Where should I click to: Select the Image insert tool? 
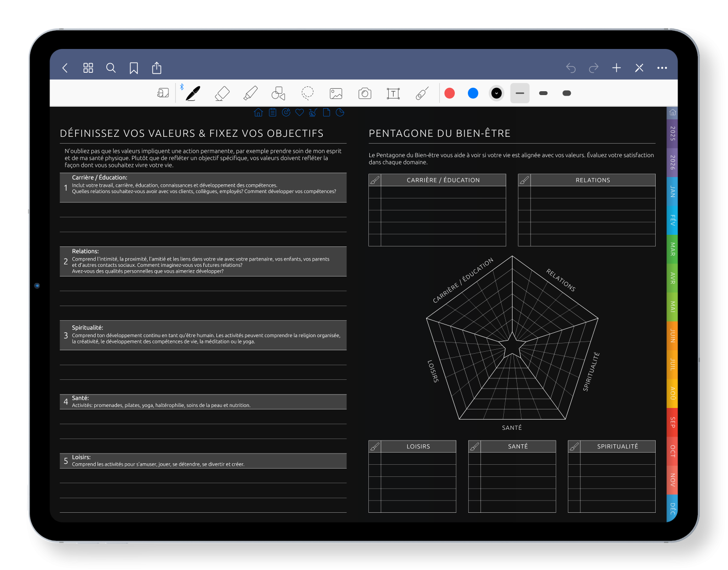pos(336,93)
